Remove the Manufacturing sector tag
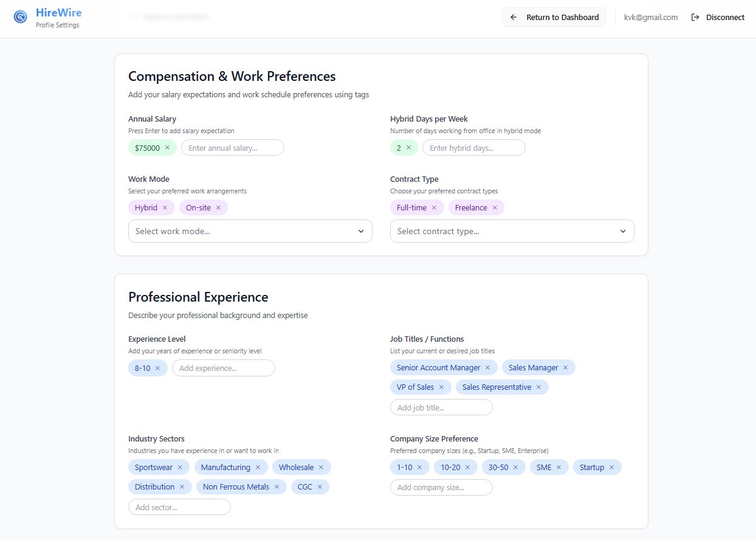The width and height of the screenshot is (756, 540). pos(258,467)
